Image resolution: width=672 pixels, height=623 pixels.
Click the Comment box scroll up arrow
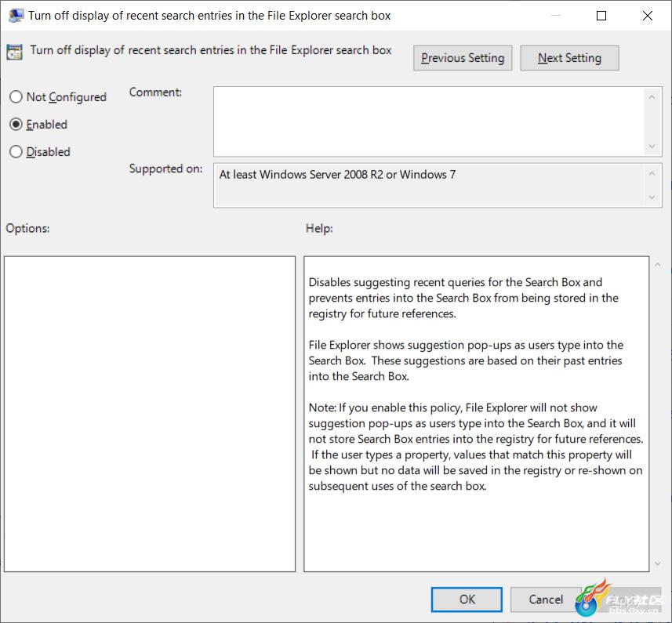pyautogui.click(x=652, y=97)
